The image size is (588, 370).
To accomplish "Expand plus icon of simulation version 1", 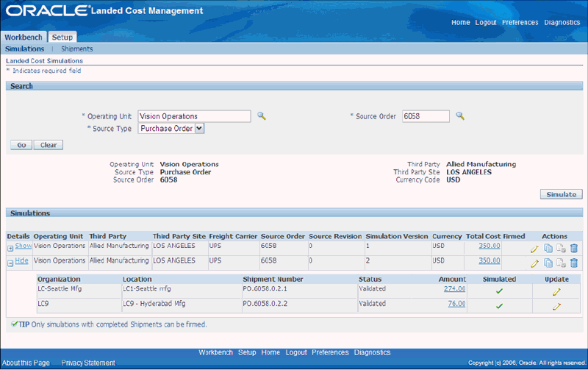I will (x=10, y=248).
